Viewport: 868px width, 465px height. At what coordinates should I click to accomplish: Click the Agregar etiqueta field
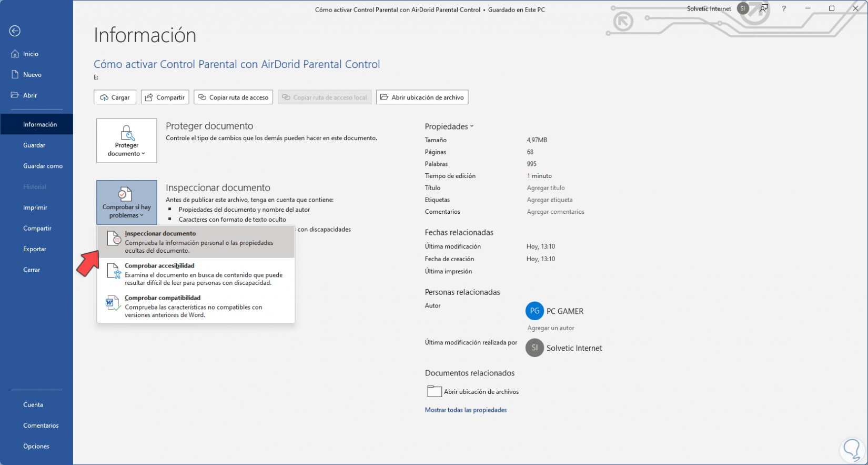(x=550, y=200)
